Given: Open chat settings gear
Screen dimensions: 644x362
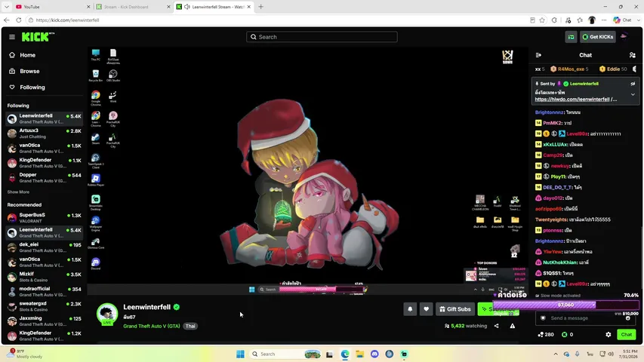Looking at the screenshot, I should click(609, 335).
